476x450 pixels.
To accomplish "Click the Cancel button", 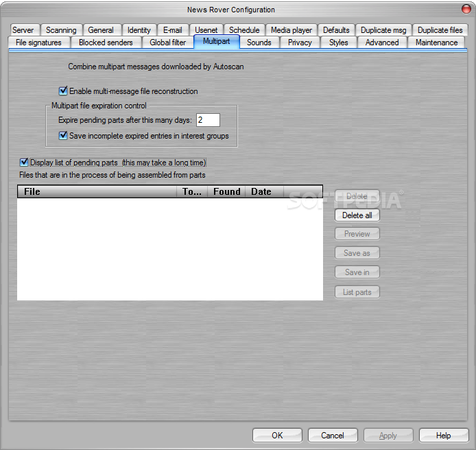I will pyautogui.click(x=333, y=436).
